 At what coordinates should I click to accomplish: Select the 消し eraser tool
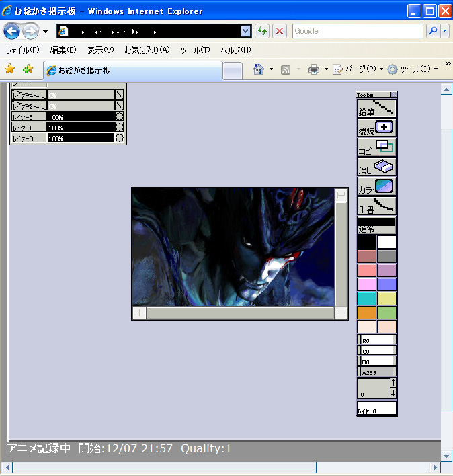pos(376,167)
